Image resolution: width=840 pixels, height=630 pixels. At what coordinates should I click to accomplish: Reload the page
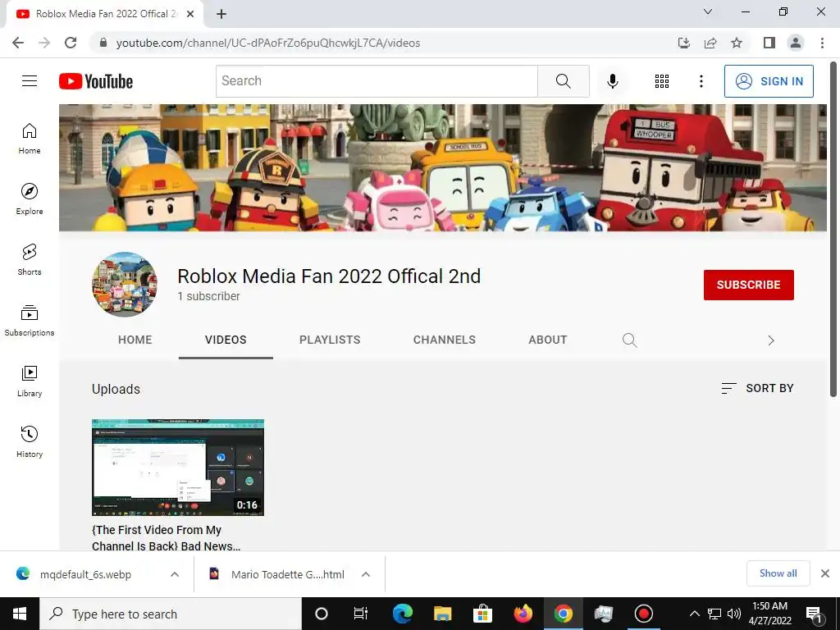[x=71, y=43]
